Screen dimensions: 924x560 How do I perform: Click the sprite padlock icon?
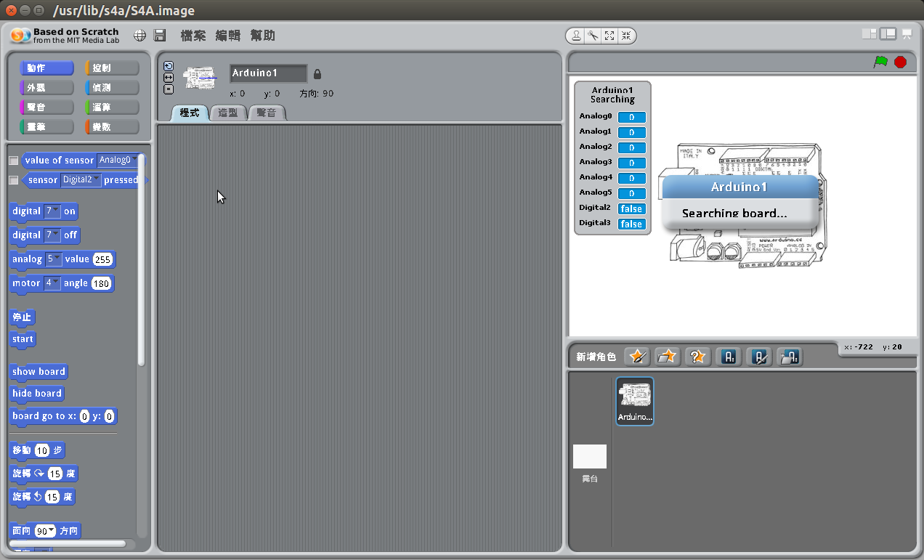pyautogui.click(x=317, y=74)
